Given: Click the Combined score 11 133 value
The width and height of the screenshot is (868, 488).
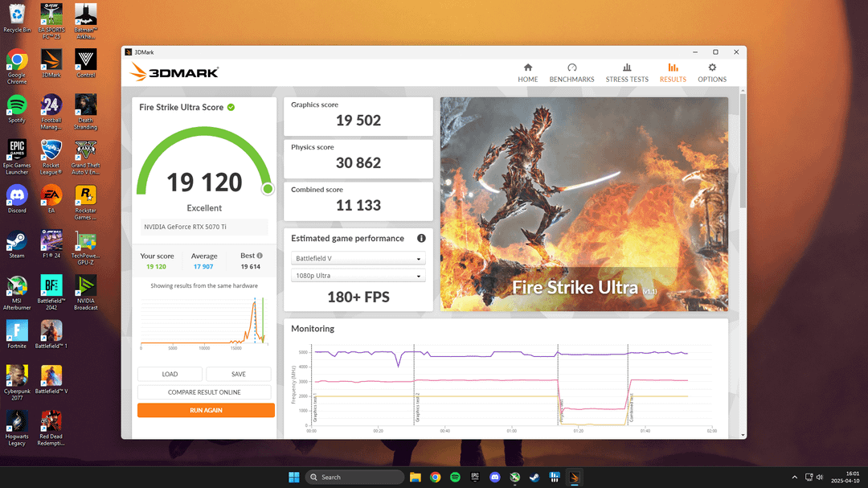Looking at the screenshot, I should click(x=358, y=206).
